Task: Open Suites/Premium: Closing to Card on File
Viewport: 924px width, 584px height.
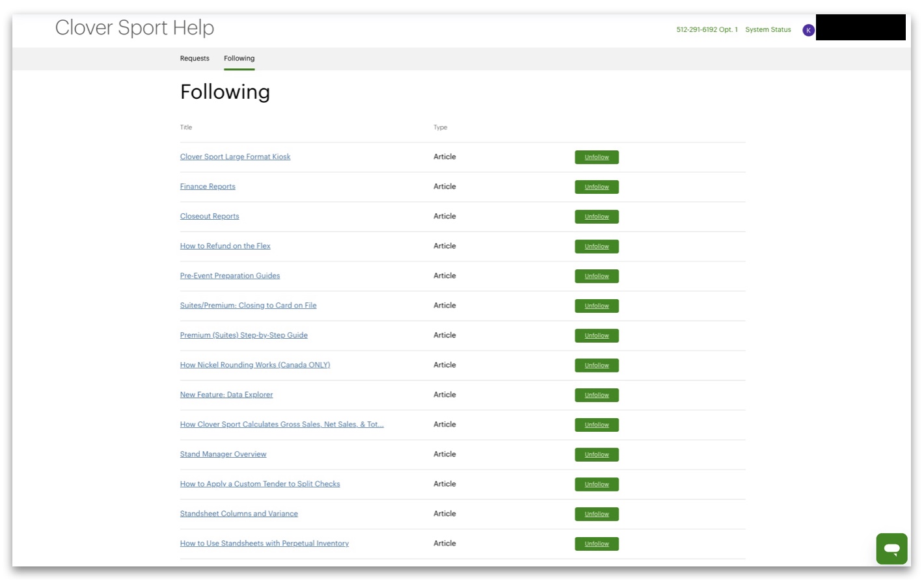Action: click(x=248, y=306)
